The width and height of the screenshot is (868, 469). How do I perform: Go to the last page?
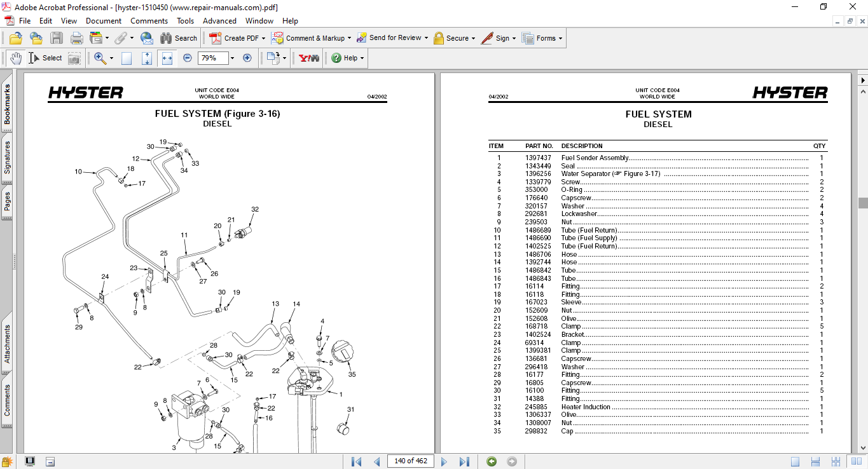(464, 461)
